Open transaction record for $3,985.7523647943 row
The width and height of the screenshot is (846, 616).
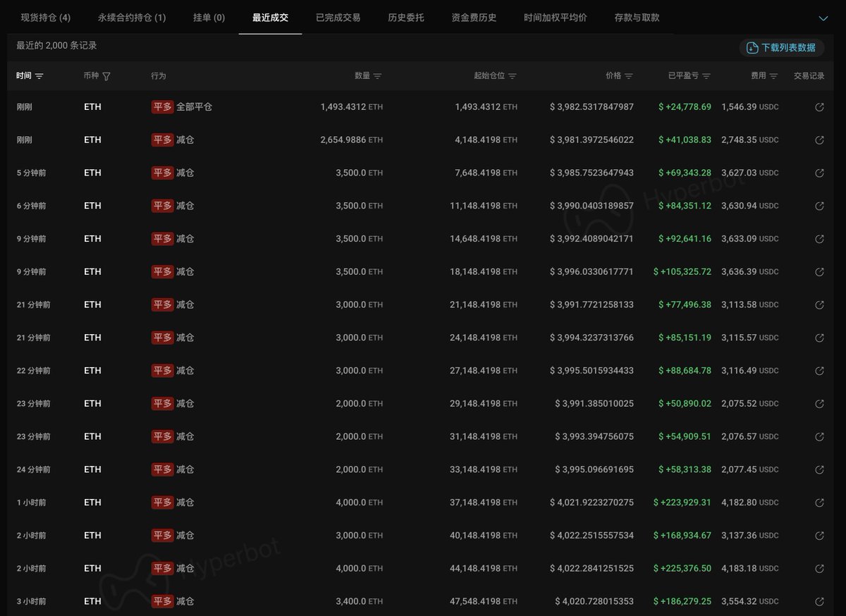819,173
